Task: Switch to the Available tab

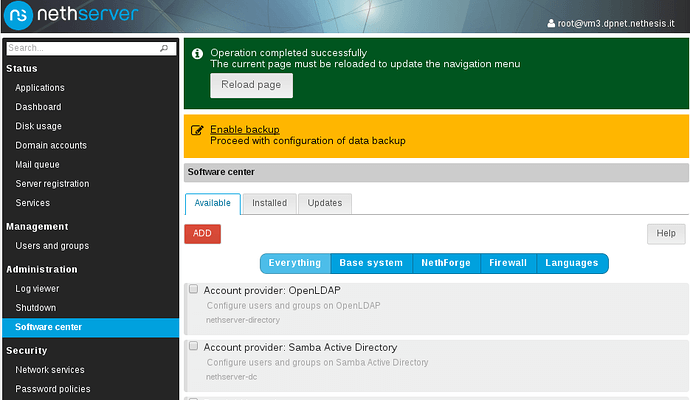Action: [x=213, y=203]
